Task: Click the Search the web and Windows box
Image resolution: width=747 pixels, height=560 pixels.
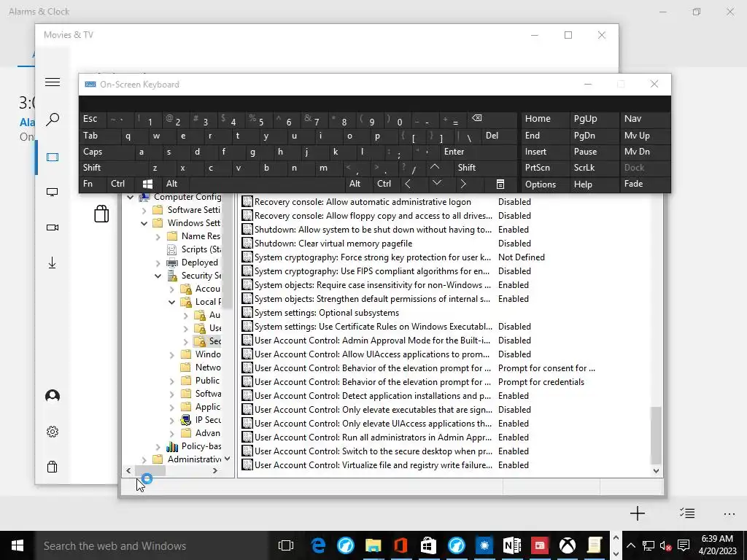Action: pyautogui.click(x=152, y=545)
